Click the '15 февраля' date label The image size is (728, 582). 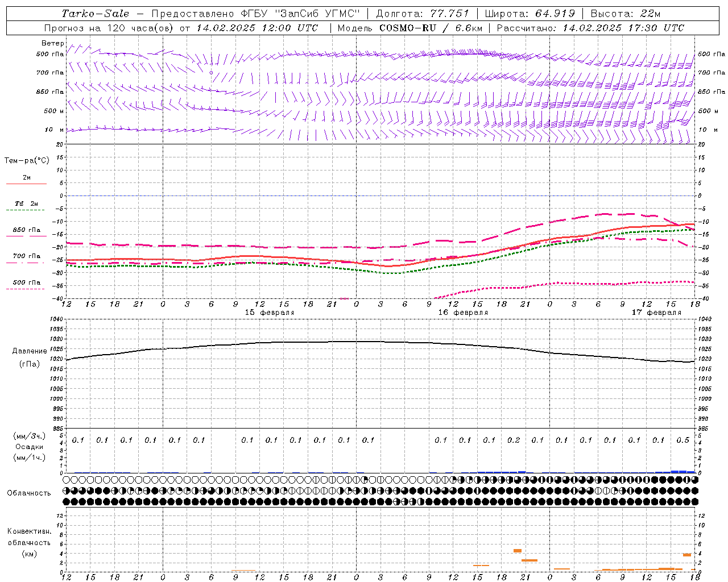pos(270,313)
